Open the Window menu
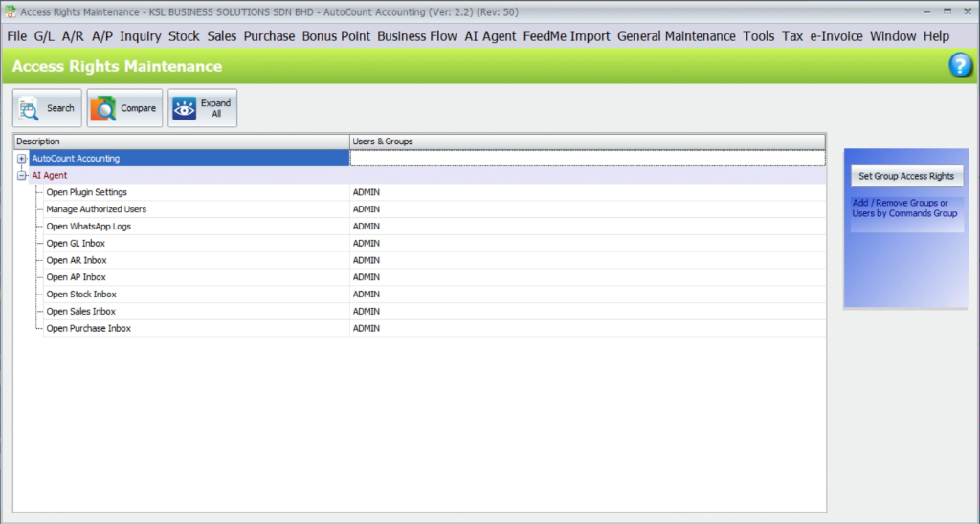Image resolution: width=980 pixels, height=524 pixels. pos(893,36)
